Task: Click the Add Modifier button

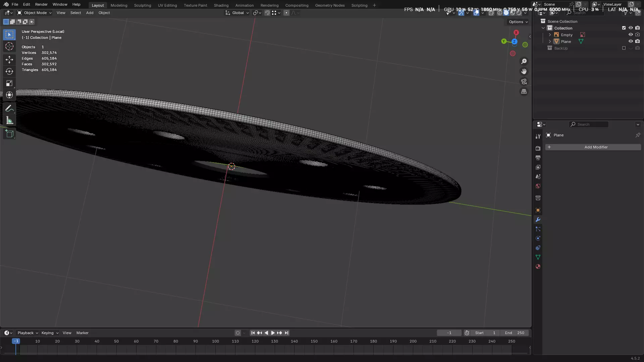Action: pos(593,147)
